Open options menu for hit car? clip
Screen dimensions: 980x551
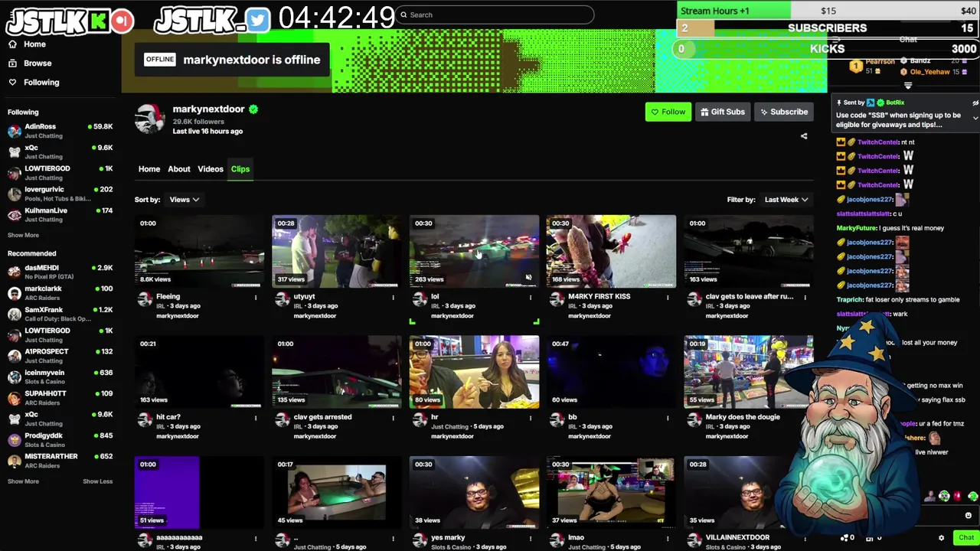256,418
